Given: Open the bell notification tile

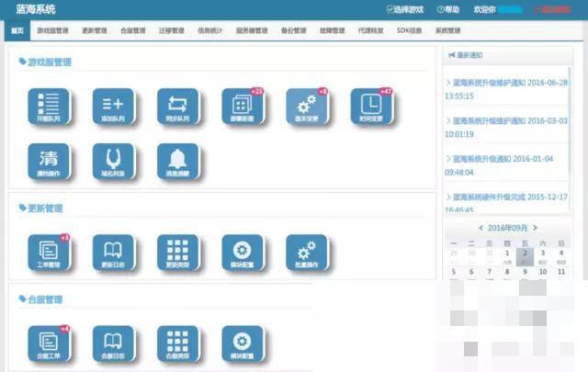Looking at the screenshot, I should click(177, 162).
